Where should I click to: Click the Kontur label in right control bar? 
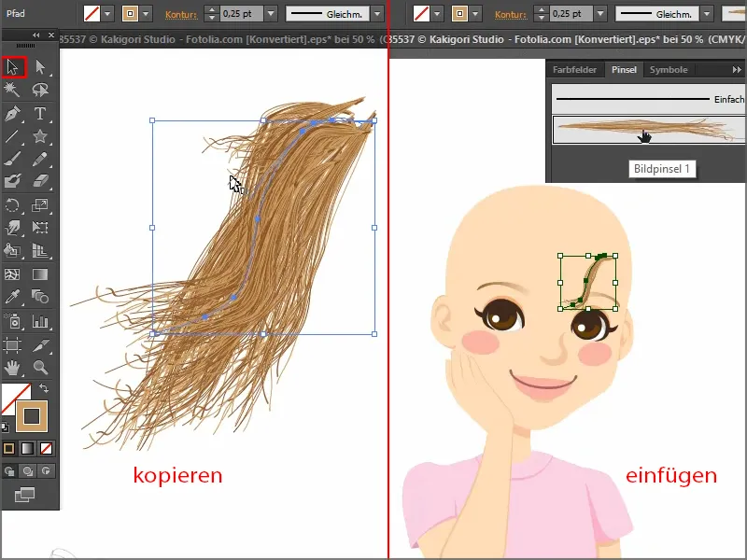tap(511, 15)
